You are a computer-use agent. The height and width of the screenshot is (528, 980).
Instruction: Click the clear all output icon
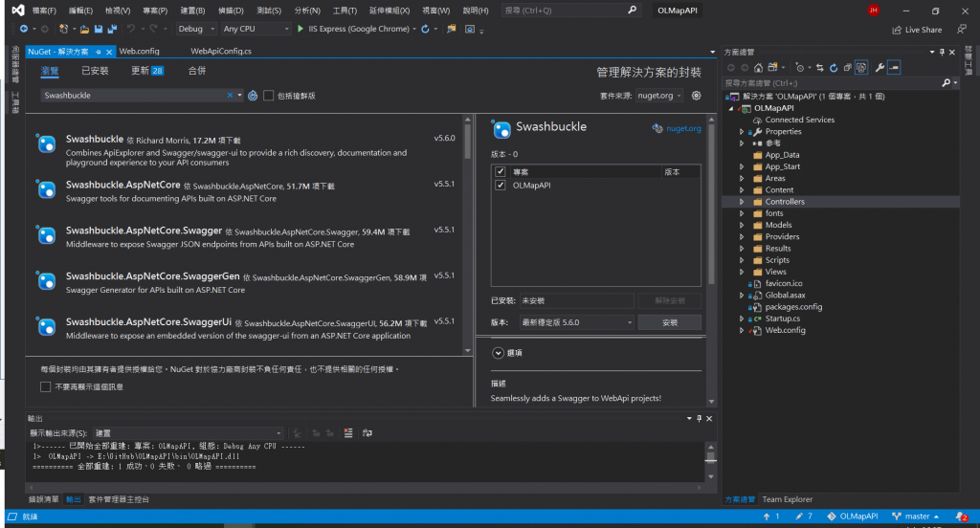click(x=348, y=433)
